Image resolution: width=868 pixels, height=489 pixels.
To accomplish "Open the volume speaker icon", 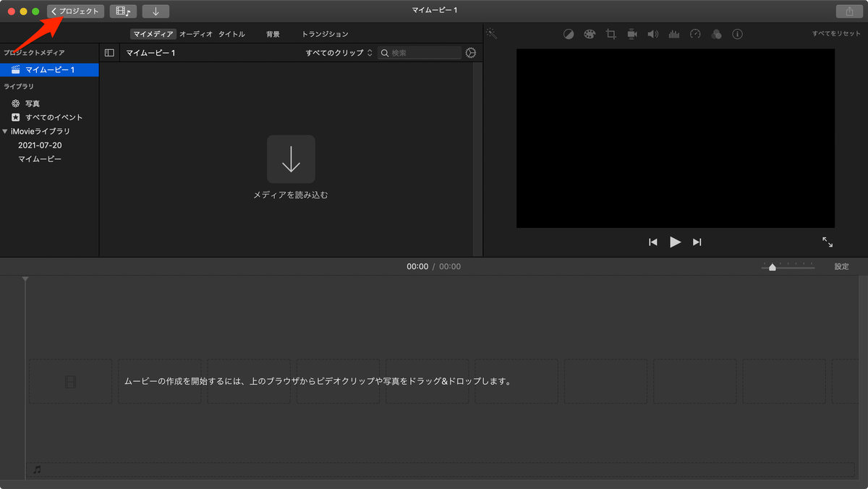I will click(x=652, y=34).
